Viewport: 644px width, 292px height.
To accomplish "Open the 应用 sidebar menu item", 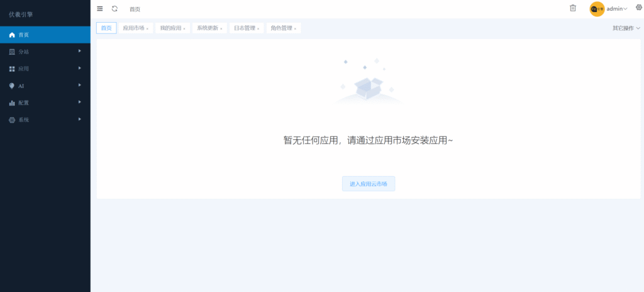I will tap(45, 69).
